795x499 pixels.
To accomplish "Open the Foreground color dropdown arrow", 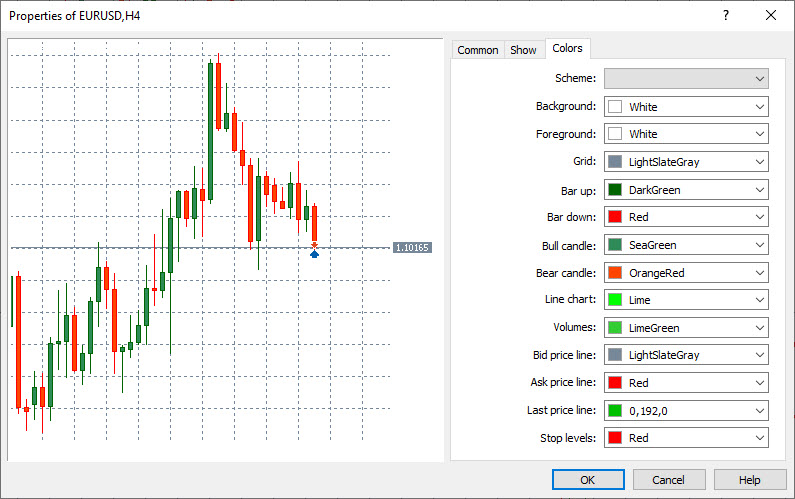I will click(760, 134).
